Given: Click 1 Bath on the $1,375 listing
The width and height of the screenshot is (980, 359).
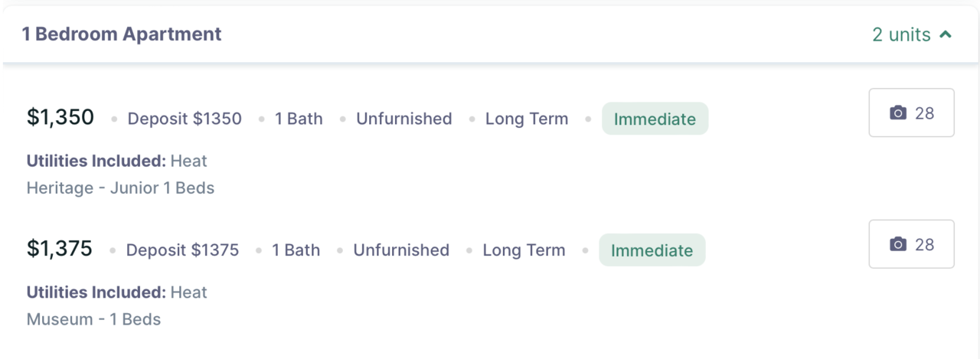Looking at the screenshot, I should point(296,250).
